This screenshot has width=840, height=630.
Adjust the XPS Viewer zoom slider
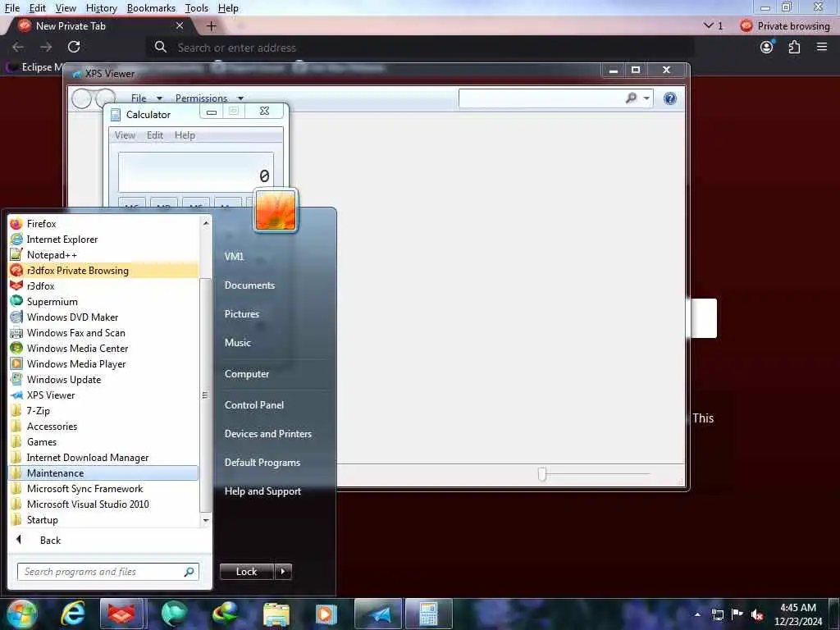[x=542, y=474]
